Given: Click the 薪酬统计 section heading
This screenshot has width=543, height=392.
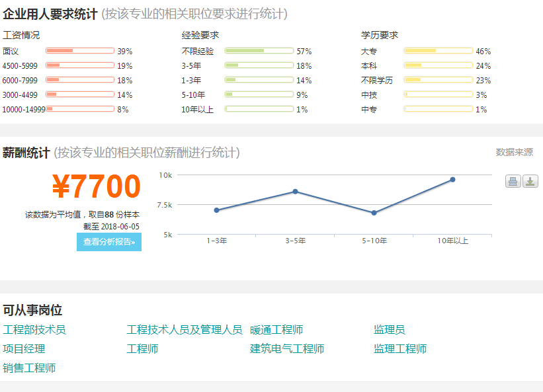Looking at the screenshot, I should pos(26,153).
